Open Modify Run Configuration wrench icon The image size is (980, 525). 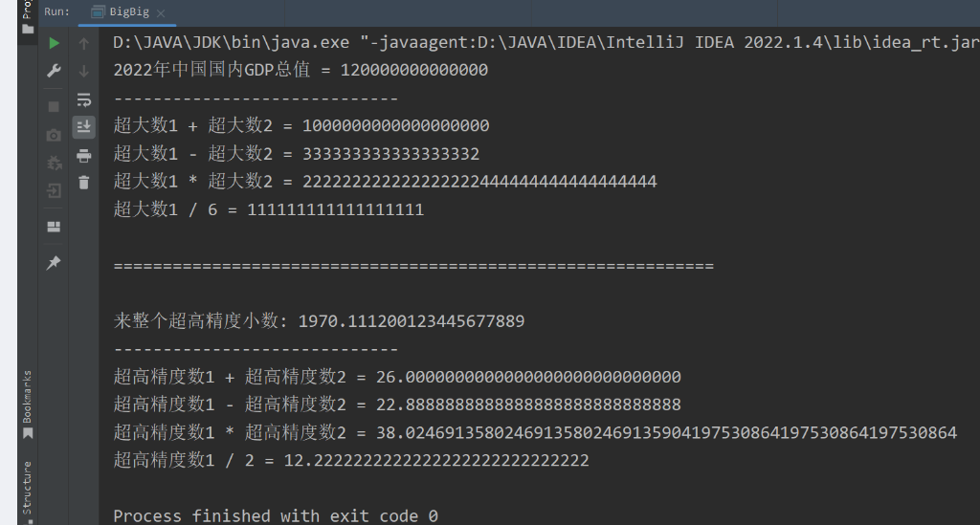click(x=54, y=71)
